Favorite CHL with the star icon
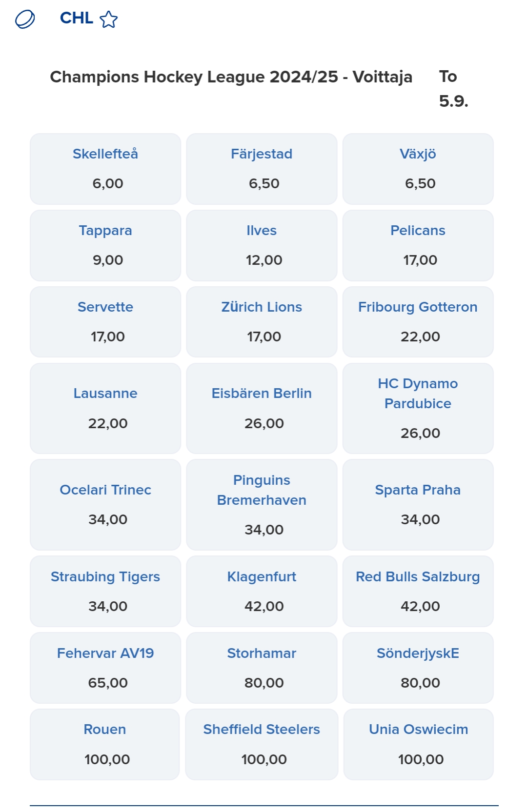 (108, 20)
